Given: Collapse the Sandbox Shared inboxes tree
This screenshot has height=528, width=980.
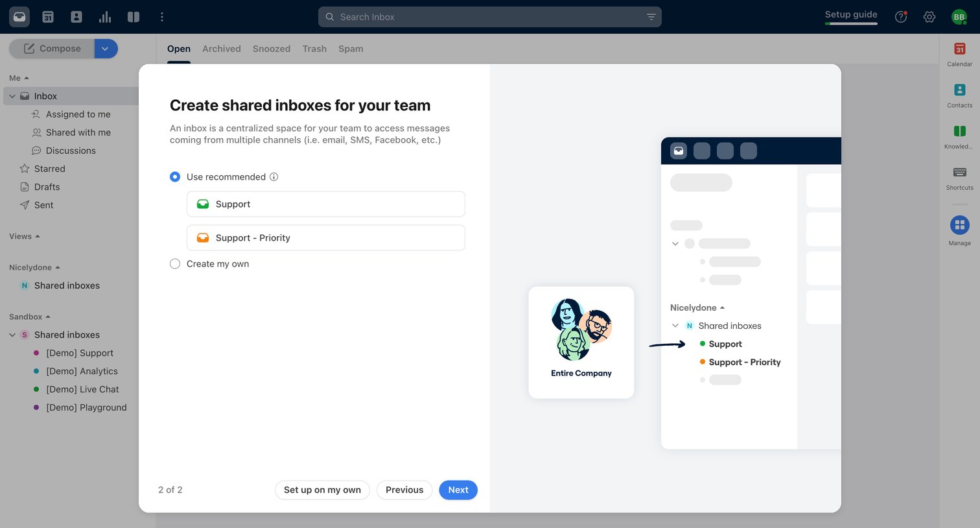Looking at the screenshot, I should point(12,335).
